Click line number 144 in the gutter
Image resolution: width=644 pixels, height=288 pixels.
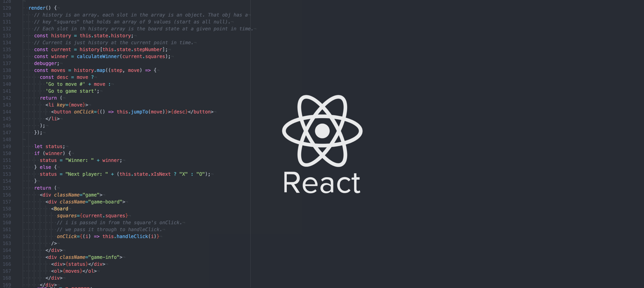7,112
